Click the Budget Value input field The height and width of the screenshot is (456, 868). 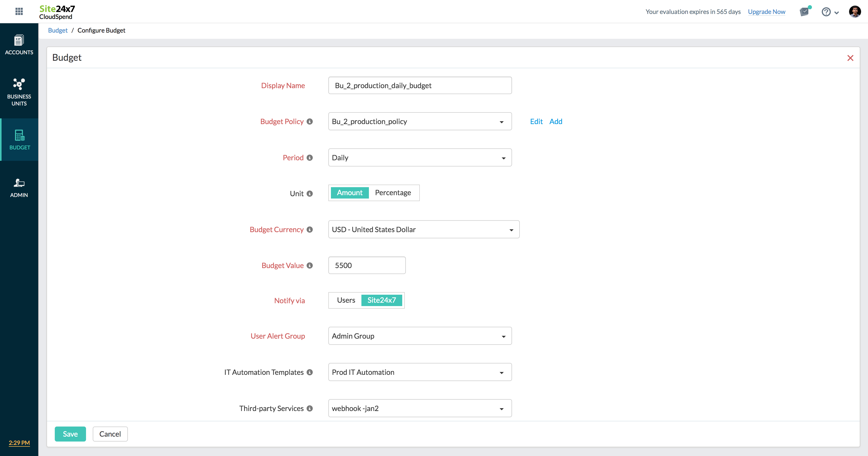pyautogui.click(x=367, y=265)
